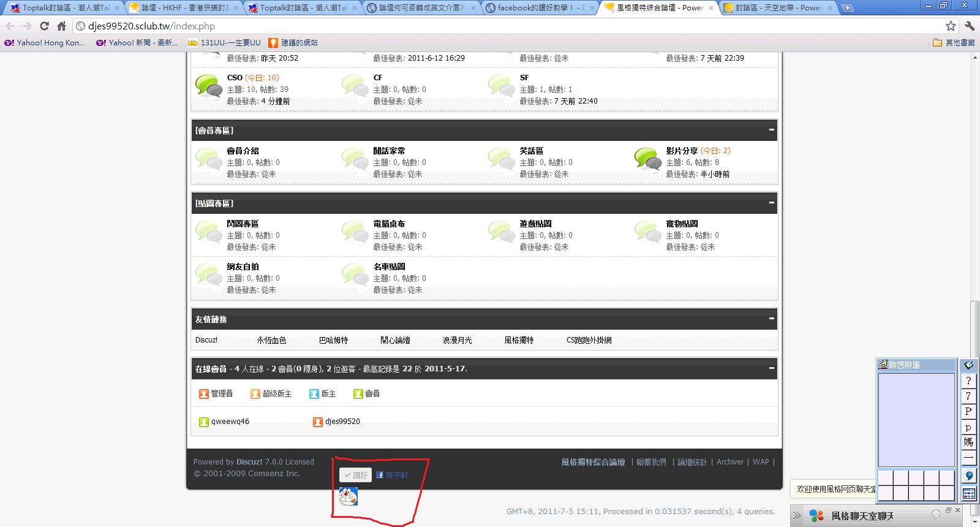The height and width of the screenshot is (527, 980).
Task: Collapse the 友情鏈接 section
Action: point(771,319)
